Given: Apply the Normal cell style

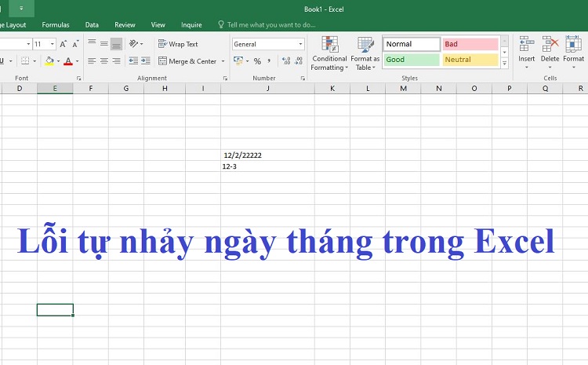Looking at the screenshot, I should 412,44.
